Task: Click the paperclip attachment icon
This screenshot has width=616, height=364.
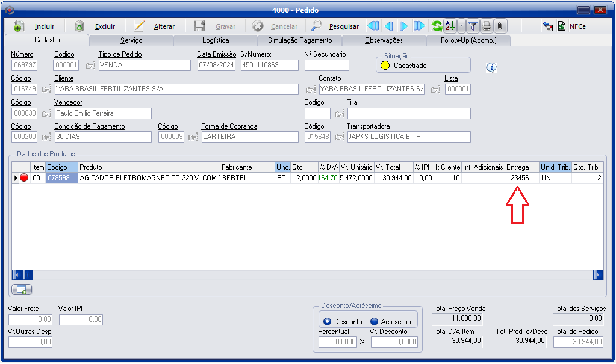Action: pyautogui.click(x=500, y=26)
